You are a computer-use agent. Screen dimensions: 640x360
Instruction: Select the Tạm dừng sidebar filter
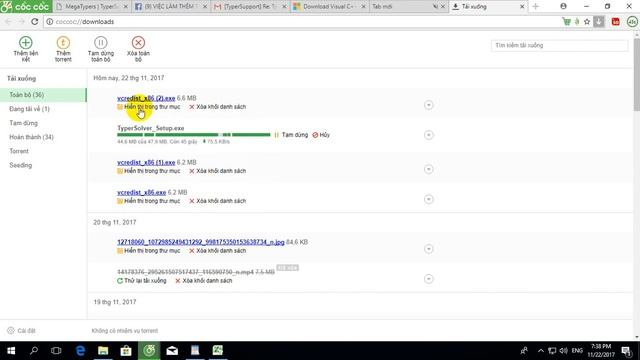pos(23,123)
